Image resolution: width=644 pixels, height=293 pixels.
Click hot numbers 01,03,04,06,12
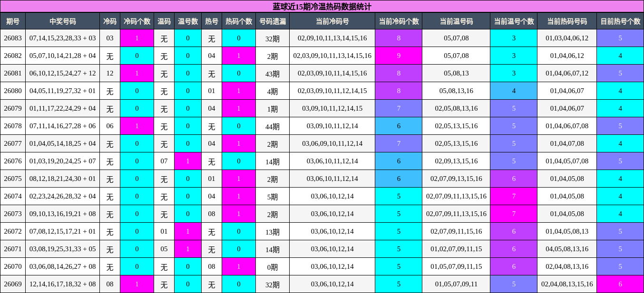pyautogui.click(x=567, y=38)
